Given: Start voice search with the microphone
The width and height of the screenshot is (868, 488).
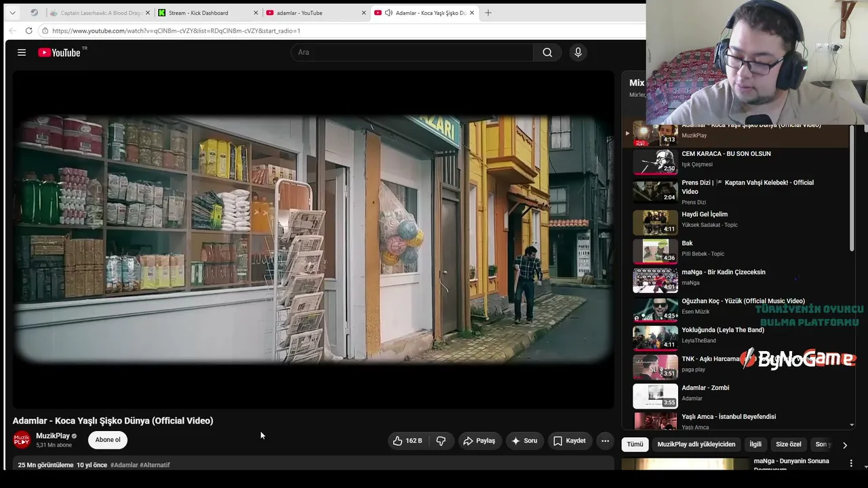Looking at the screenshot, I should coord(578,52).
